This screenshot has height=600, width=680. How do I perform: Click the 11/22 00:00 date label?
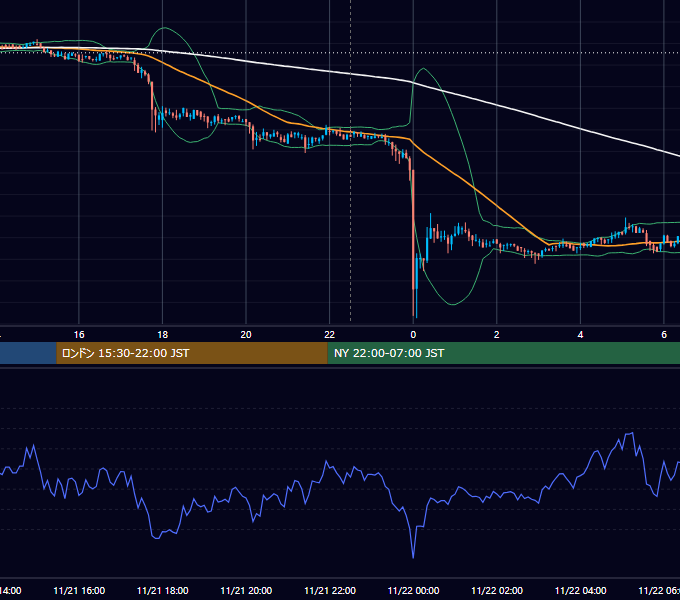413,590
